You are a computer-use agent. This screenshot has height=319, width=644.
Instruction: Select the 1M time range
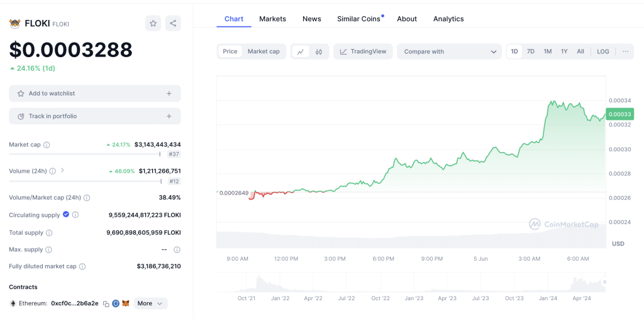coord(548,51)
